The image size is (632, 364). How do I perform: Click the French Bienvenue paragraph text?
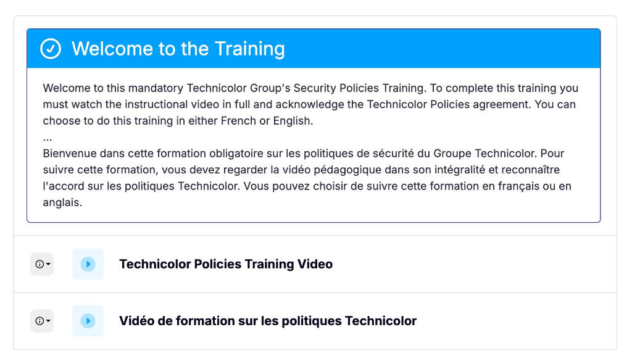pos(307,178)
